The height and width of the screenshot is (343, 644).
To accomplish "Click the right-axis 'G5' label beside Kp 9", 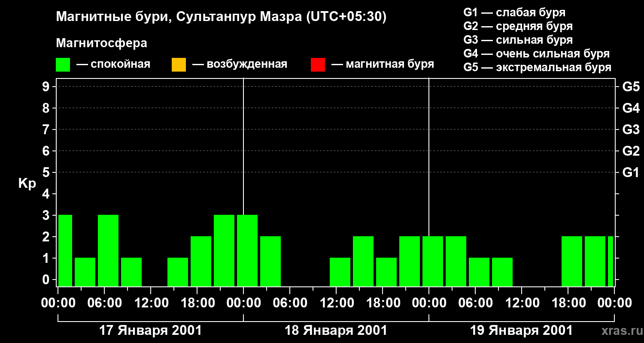I will pos(631,87).
